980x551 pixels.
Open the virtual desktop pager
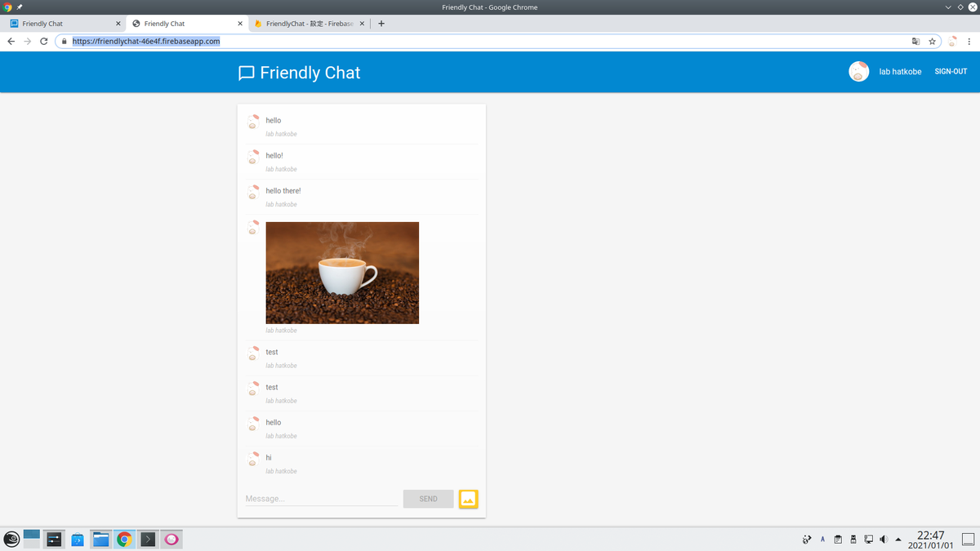[x=32, y=539]
